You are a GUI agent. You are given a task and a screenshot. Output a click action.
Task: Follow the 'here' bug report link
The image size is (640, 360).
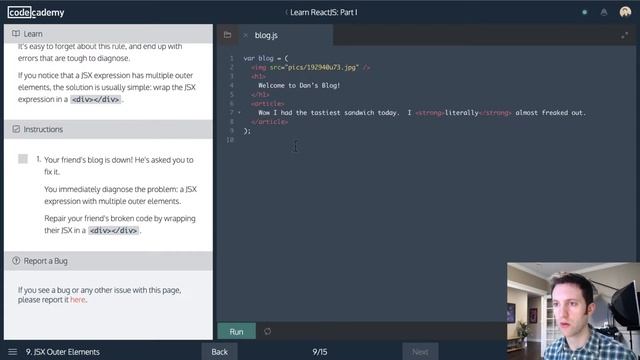(78, 300)
